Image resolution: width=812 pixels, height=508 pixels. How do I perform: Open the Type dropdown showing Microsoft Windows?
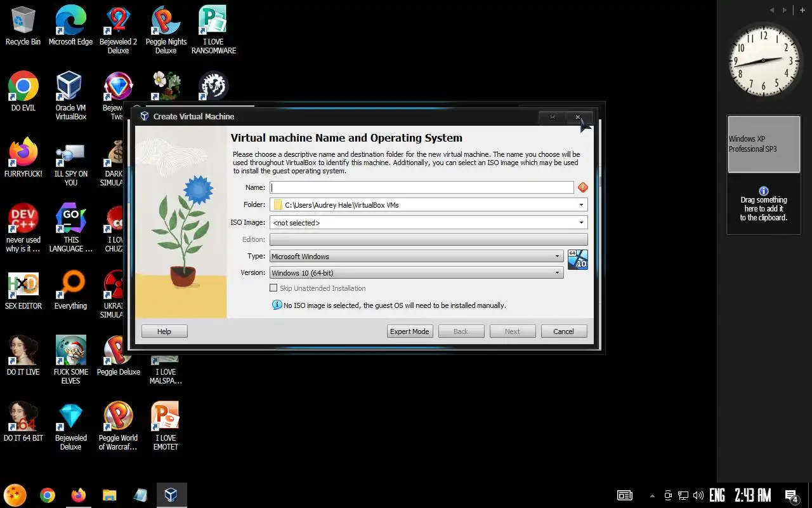417,256
